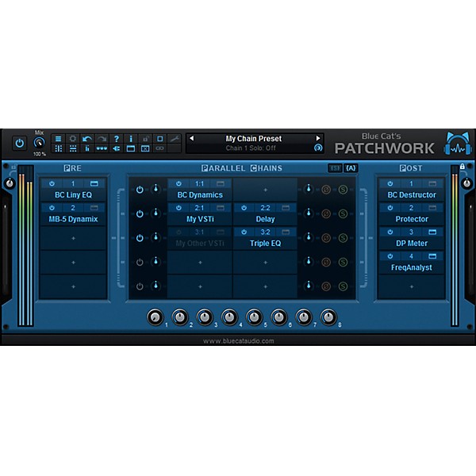Click the lock icon at top right
This screenshot has width=476, height=476.
click(x=463, y=167)
